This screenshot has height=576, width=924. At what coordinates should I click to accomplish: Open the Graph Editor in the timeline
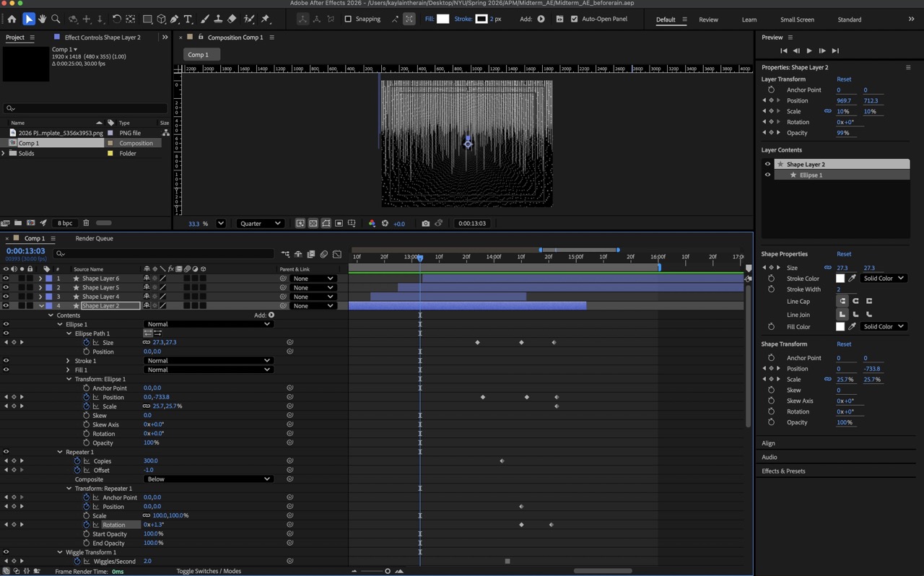click(x=337, y=254)
